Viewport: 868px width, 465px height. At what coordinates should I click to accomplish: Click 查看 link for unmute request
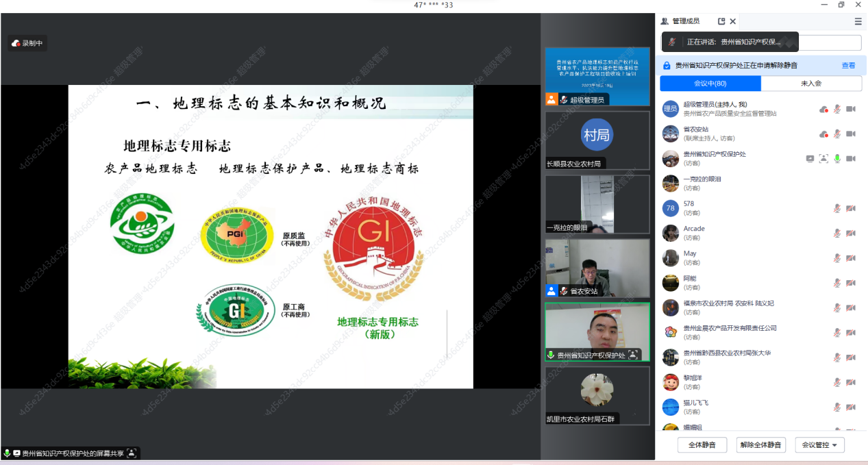(848, 66)
